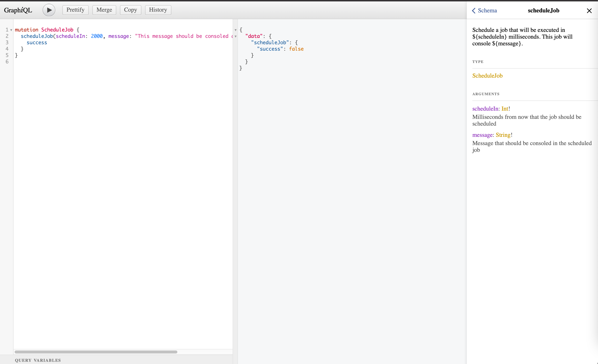Click the scheduleIn argument name in docs
598x364 pixels.
(x=485, y=109)
